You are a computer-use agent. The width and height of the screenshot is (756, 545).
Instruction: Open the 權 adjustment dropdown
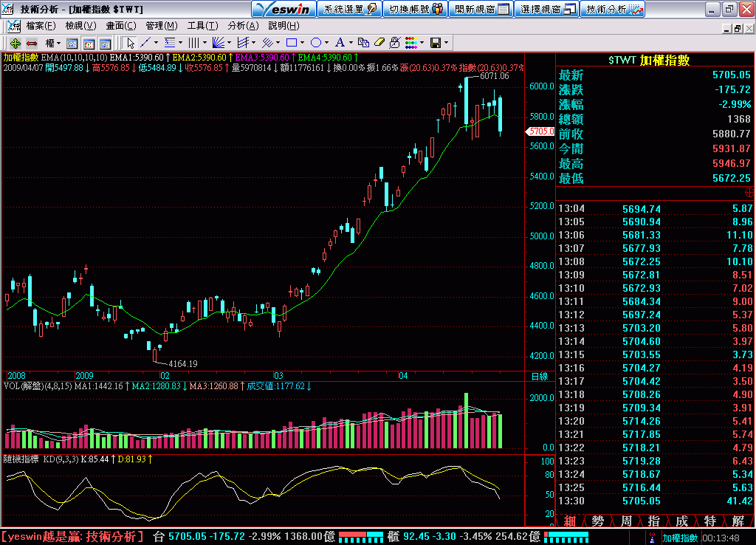(52, 44)
